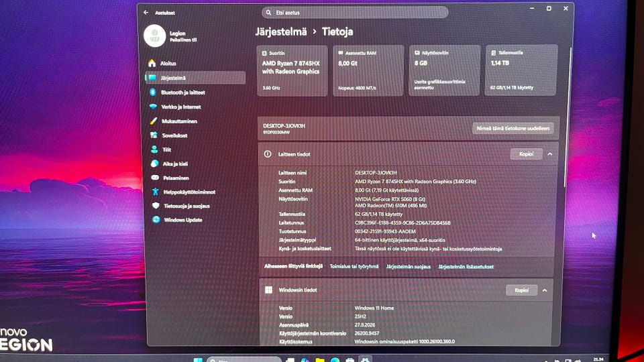Minimize the Asetukset window
The height and width of the screenshot is (362, 644).
[532, 8]
